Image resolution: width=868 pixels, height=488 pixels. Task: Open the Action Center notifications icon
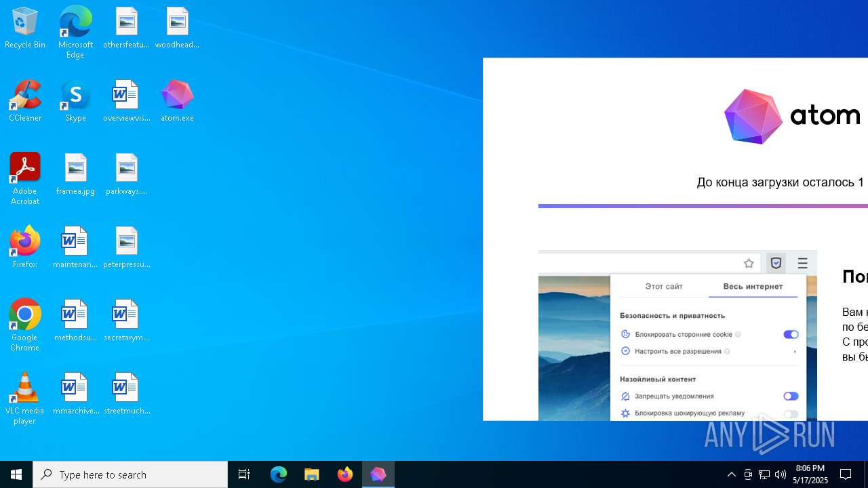846,474
